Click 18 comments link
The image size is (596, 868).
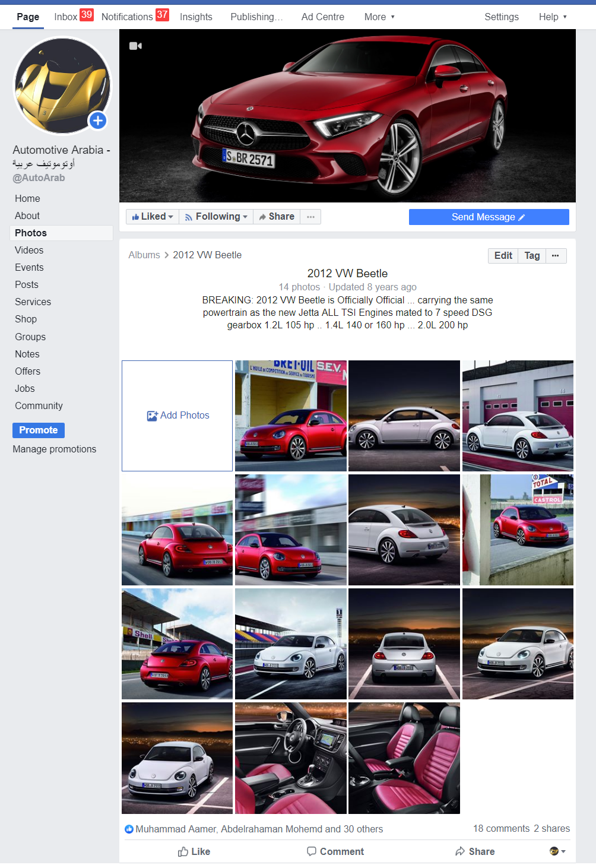[501, 828]
